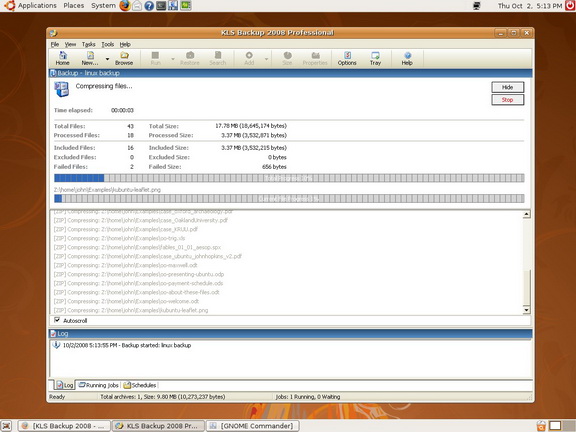
Task: Select the oo-maxwell.odt compressing line
Action: (126, 265)
